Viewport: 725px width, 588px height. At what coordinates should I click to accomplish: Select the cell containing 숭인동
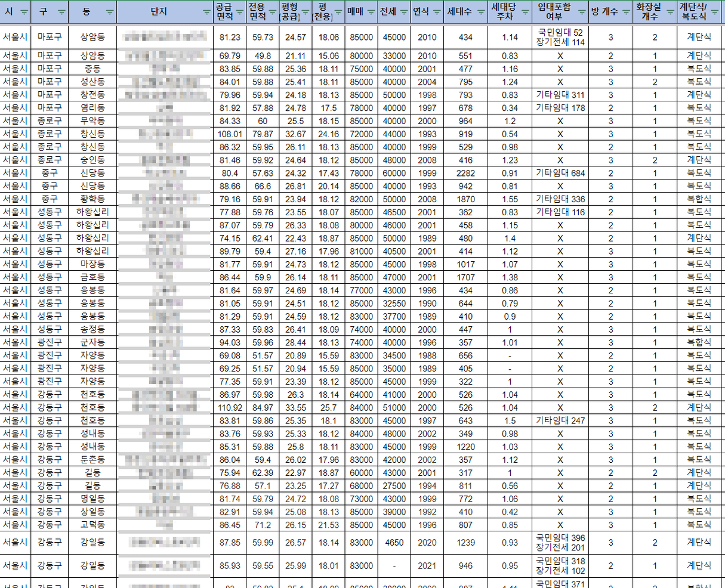click(92, 160)
